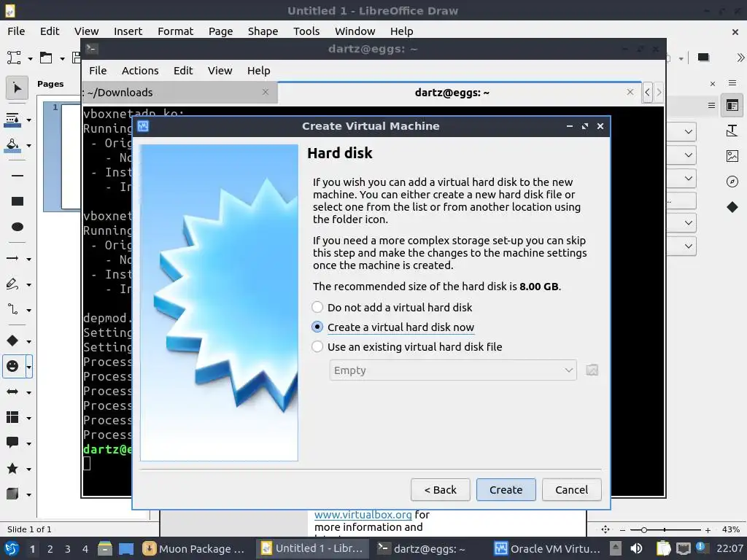Click the < Back button
747x560 pixels.
pos(440,489)
